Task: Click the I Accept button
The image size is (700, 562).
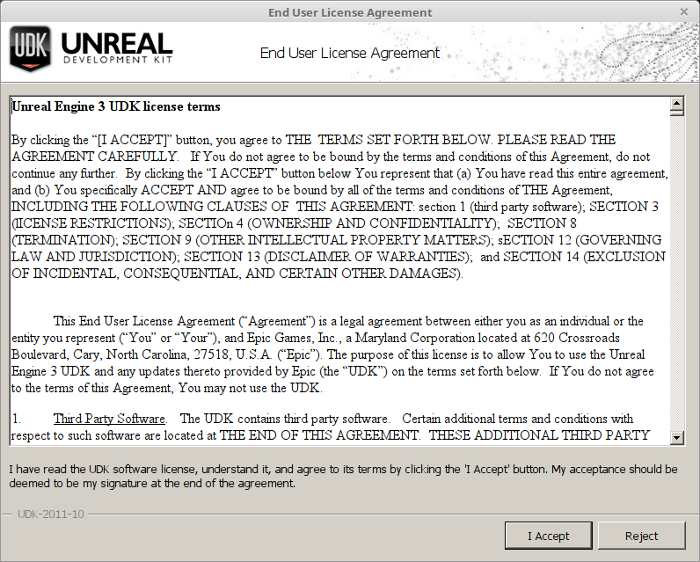Action: (x=549, y=536)
